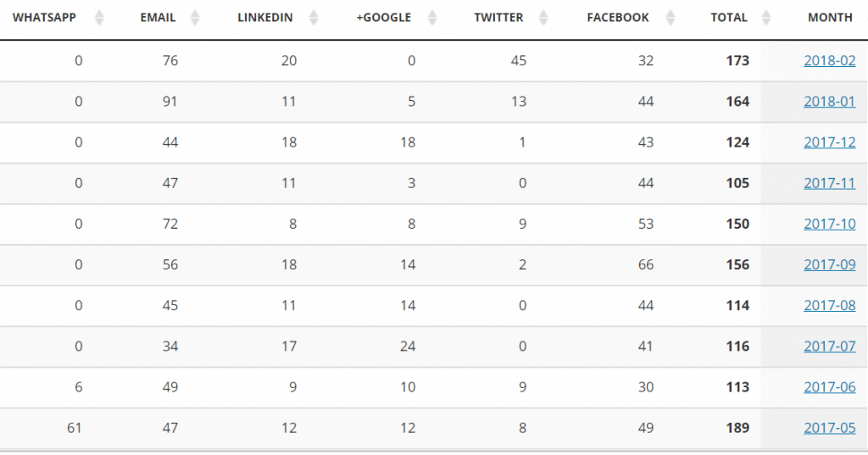Sort table by +Google arrows
This screenshot has width=868, height=455.
pyautogui.click(x=432, y=18)
